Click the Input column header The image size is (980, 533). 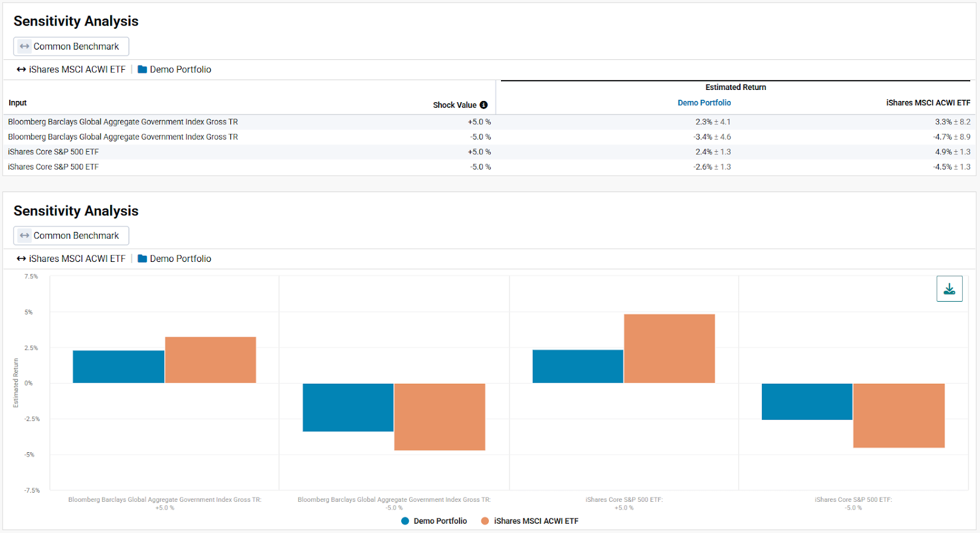(18, 103)
